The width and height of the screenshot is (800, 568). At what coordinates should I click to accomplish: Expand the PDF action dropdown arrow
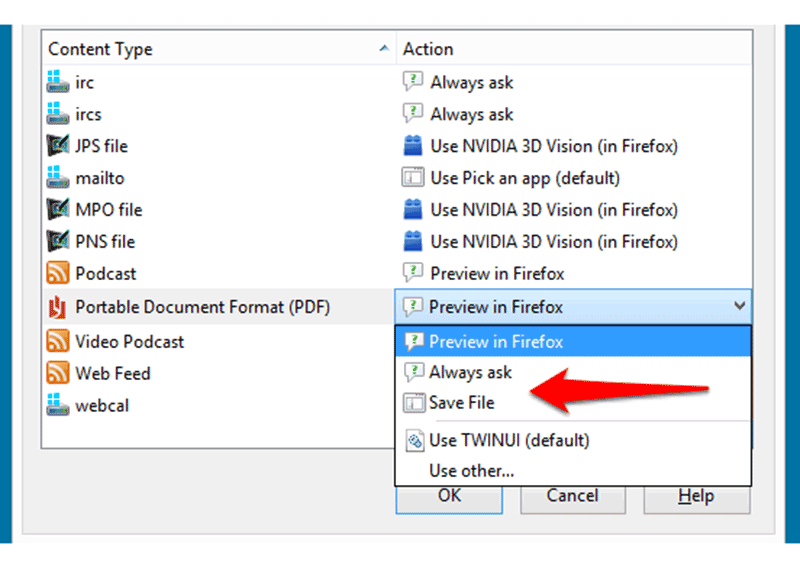pos(739,306)
